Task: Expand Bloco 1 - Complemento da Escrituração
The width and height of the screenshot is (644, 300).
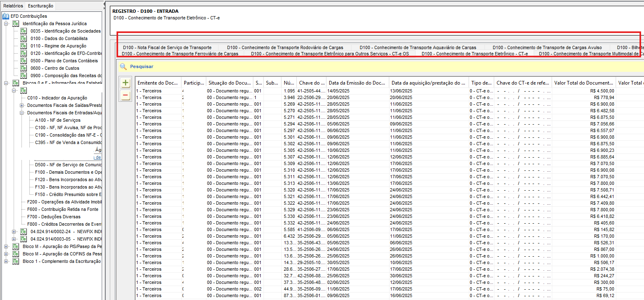Action: (x=6, y=261)
